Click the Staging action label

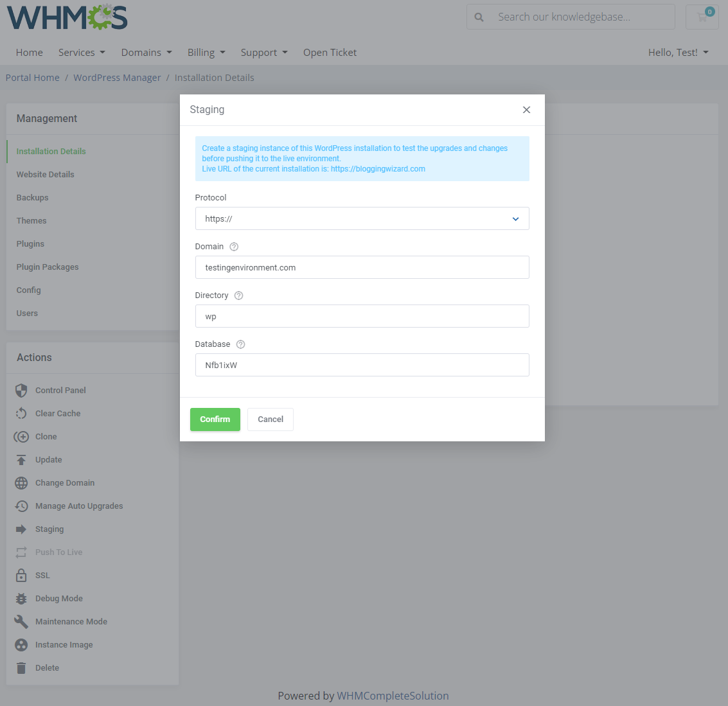49,529
